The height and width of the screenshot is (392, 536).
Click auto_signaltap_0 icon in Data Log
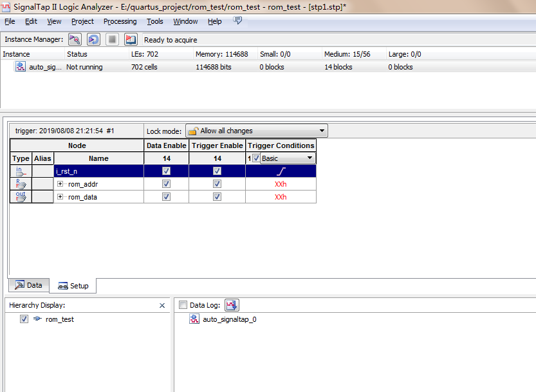194,319
